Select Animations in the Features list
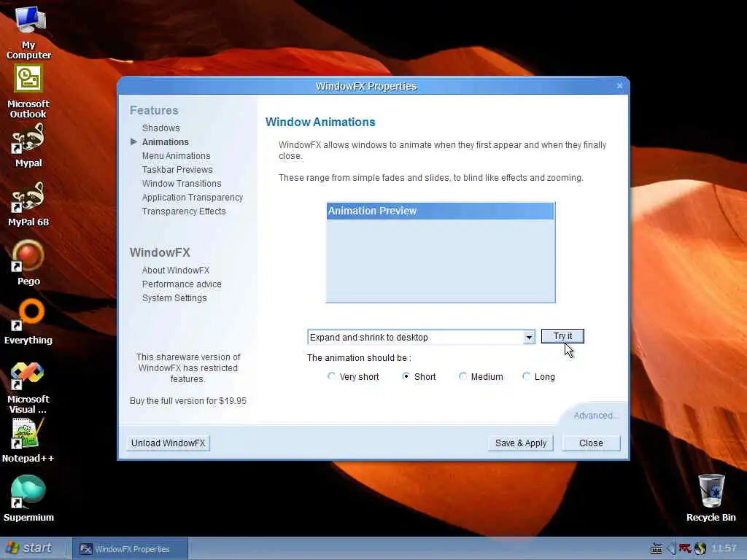The height and width of the screenshot is (560, 747). click(166, 142)
